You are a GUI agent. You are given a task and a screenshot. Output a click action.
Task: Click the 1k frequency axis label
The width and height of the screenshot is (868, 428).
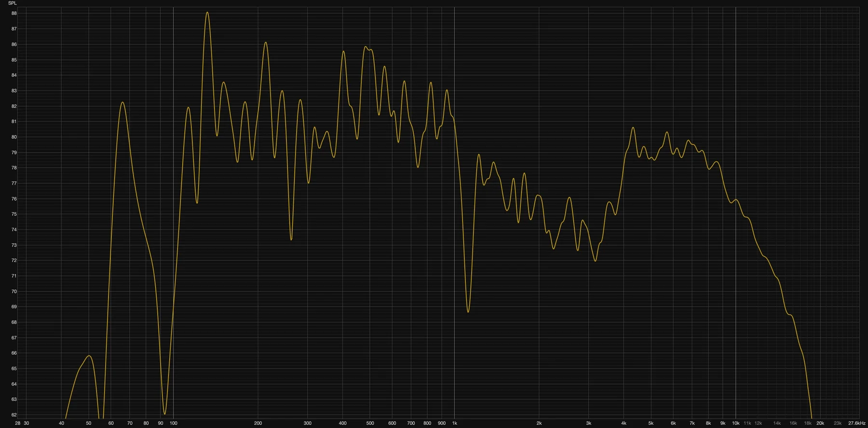(454, 423)
